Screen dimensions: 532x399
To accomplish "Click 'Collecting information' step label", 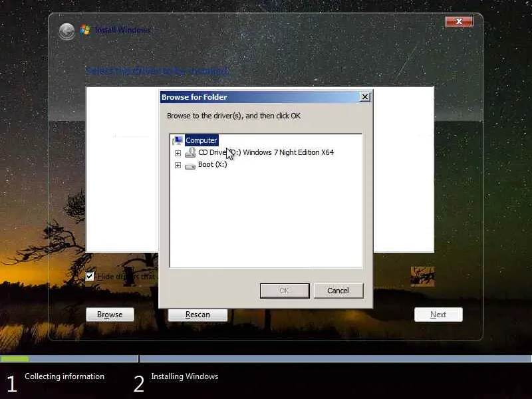I will tap(65, 376).
